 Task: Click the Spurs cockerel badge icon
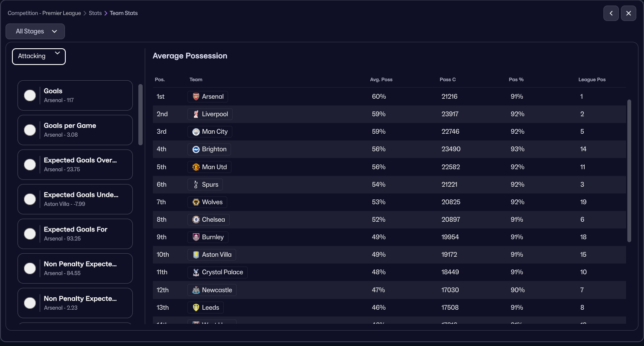tap(196, 185)
